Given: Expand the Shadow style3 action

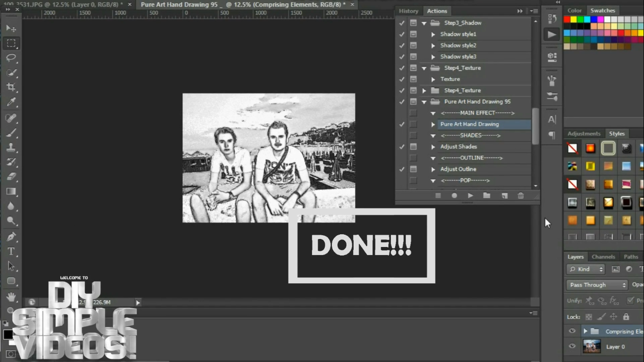Looking at the screenshot, I should (433, 57).
